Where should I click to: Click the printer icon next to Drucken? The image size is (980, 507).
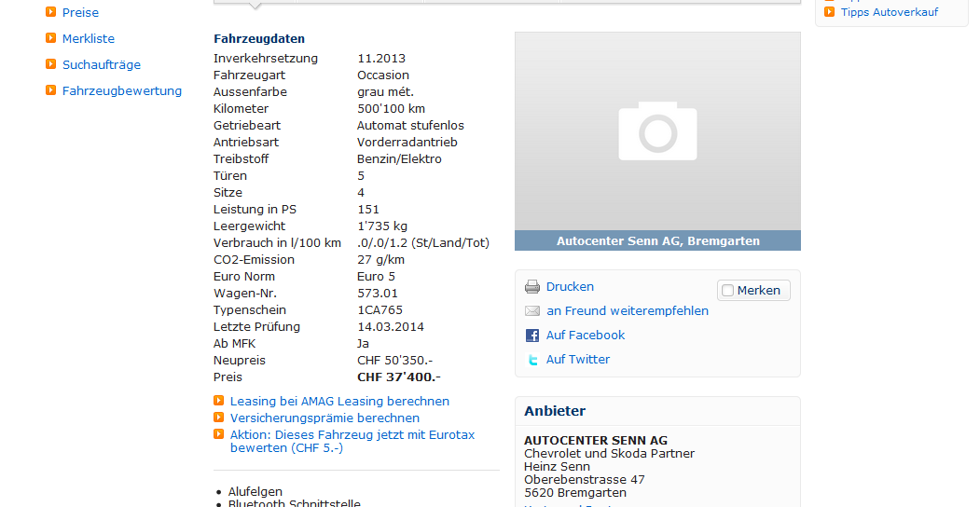pyautogui.click(x=532, y=287)
